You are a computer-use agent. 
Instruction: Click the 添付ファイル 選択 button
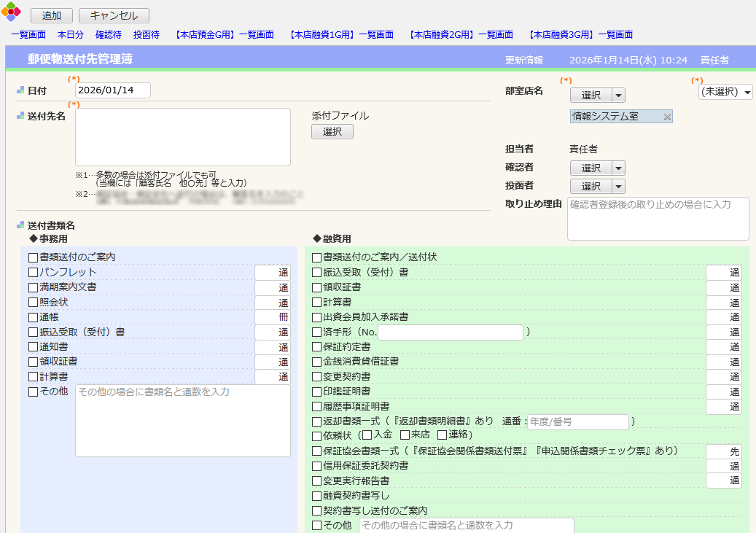tap(332, 131)
